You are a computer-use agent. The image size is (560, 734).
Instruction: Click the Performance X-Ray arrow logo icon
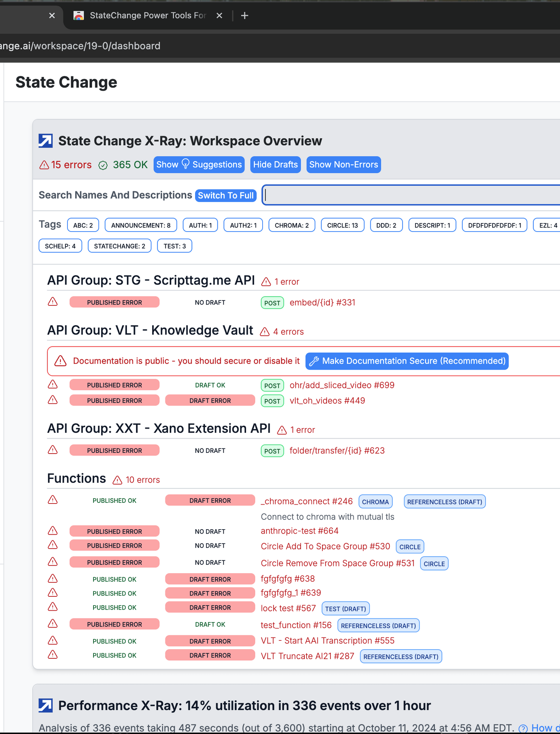(45, 705)
